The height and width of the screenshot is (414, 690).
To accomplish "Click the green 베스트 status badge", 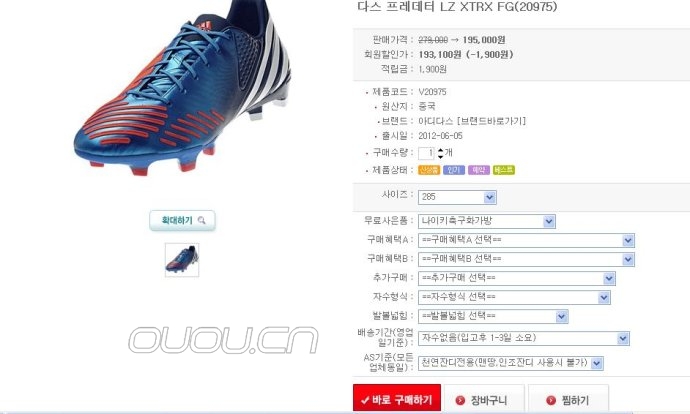I will coord(504,170).
